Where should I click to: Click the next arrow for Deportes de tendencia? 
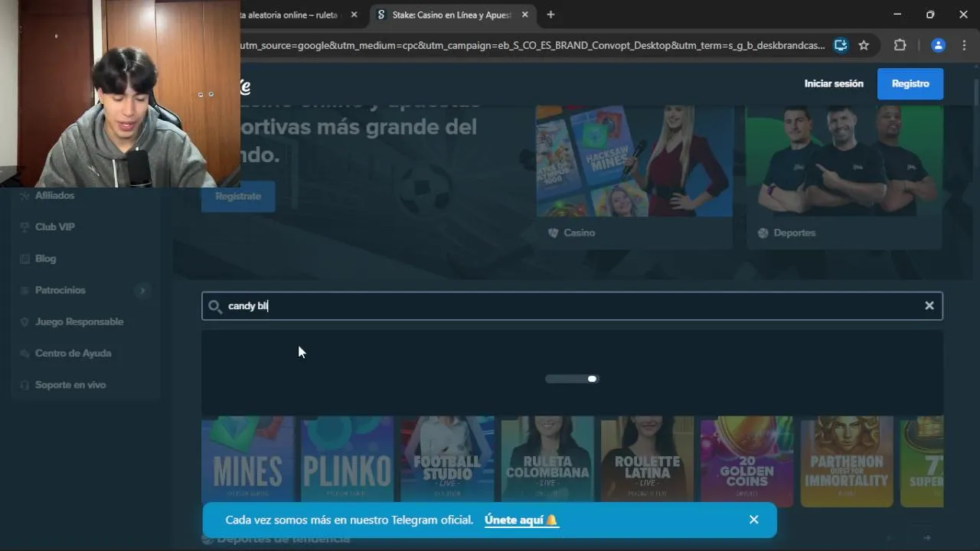[x=926, y=538]
